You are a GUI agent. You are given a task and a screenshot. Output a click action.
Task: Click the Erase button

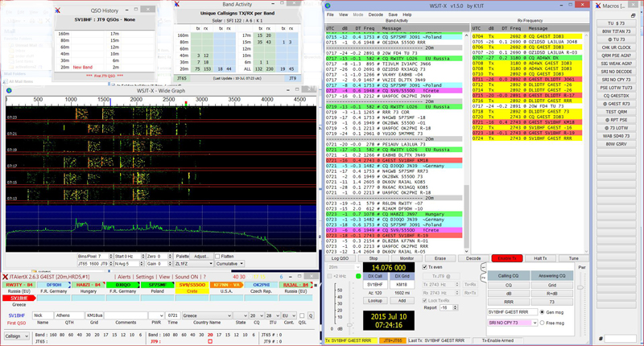tap(441, 258)
